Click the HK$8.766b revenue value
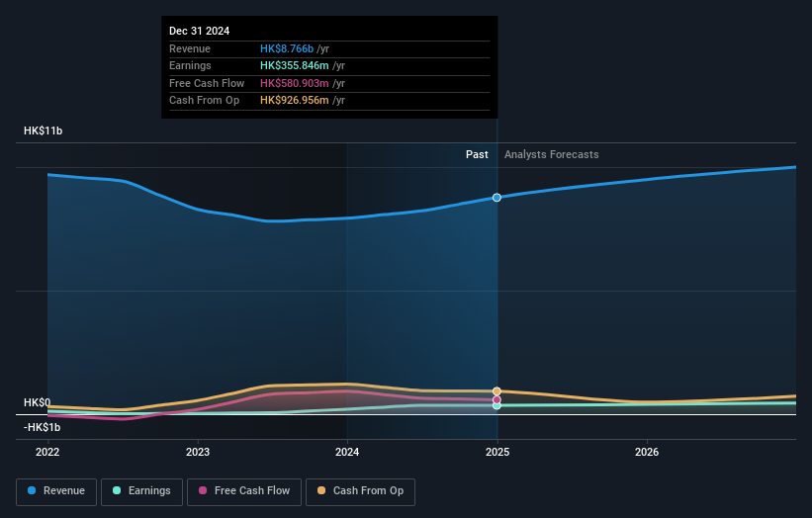Screen dimensions: 812x518 tap(287, 48)
